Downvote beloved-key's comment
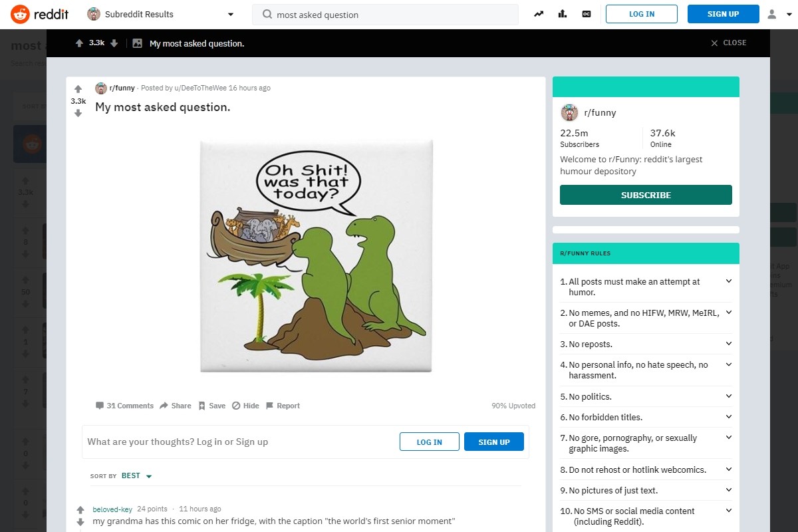The height and width of the screenshot is (532, 798). (80, 522)
